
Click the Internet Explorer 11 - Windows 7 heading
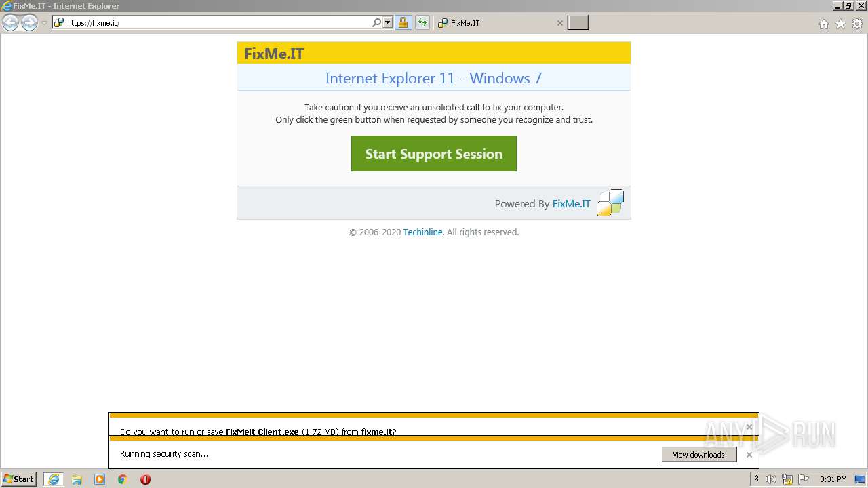(433, 78)
